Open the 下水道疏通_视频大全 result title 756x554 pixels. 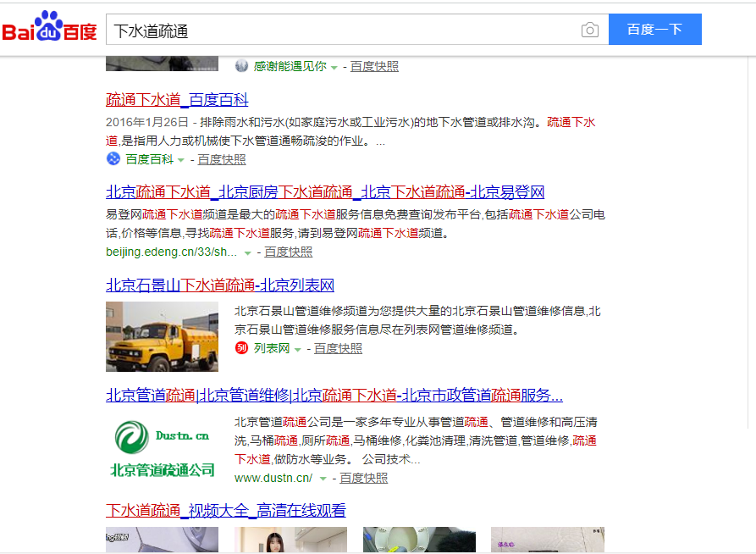[225, 511]
